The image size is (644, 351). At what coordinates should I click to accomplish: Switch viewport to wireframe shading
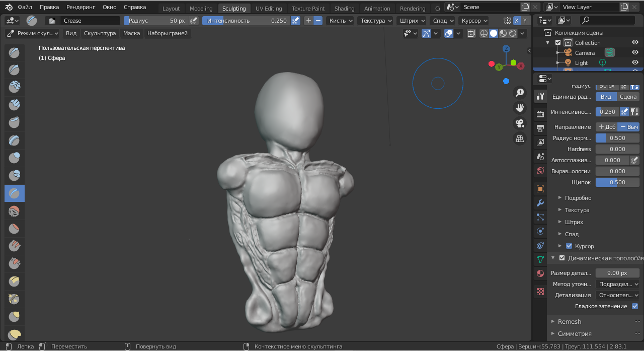pos(484,33)
